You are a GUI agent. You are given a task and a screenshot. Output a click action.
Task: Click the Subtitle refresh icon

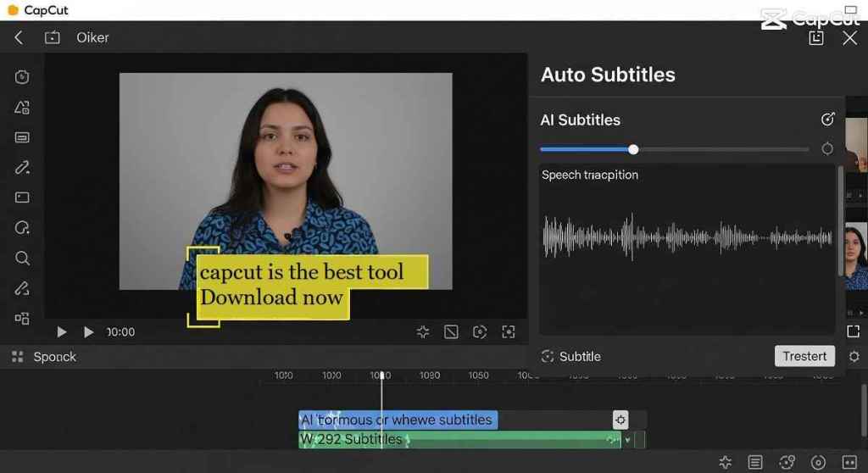point(548,356)
